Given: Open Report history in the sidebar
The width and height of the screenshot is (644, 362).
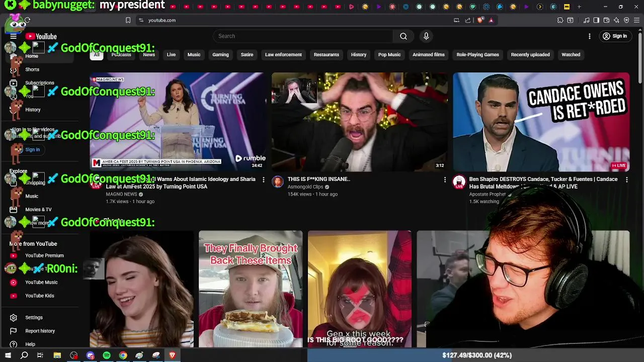Looking at the screenshot, I should 40,331.
